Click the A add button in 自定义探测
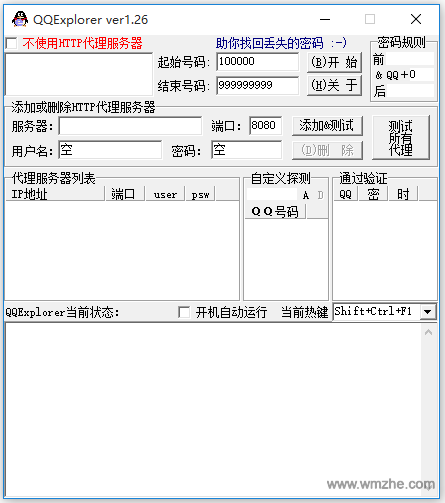445x503 pixels. [306, 195]
